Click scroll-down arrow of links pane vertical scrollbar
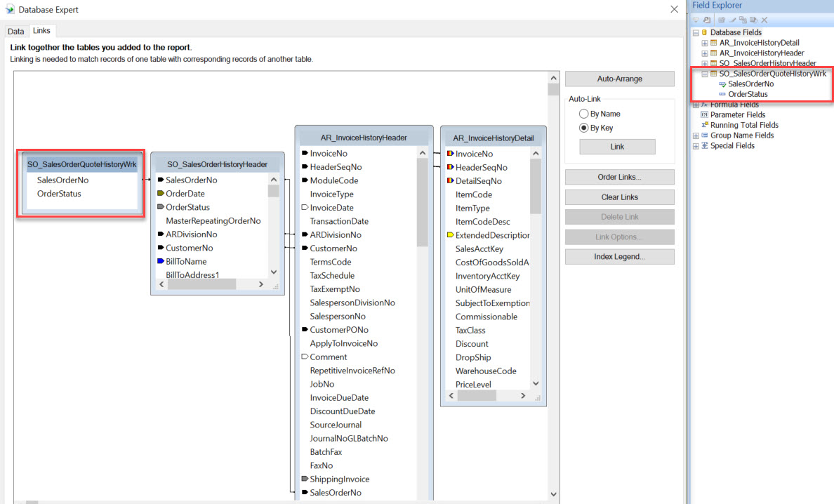The width and height of the screenshot is (834, 504). 553,494
